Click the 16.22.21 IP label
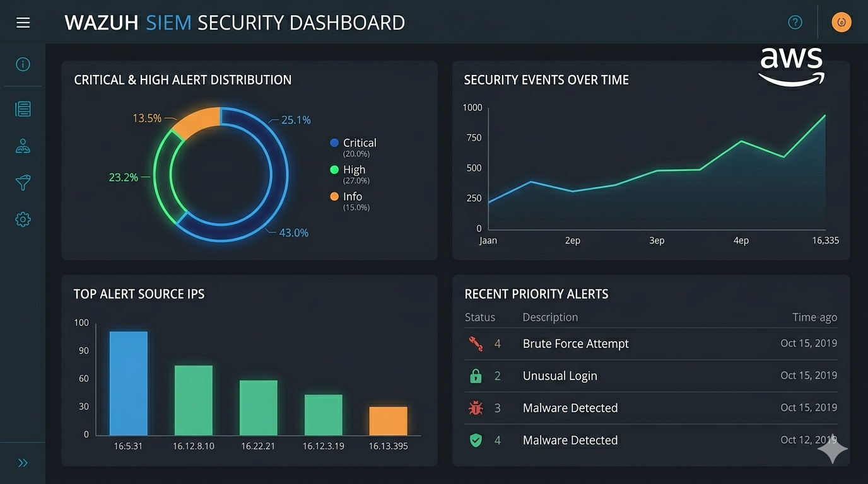This screenshot has width=868, height=484. 258,446
